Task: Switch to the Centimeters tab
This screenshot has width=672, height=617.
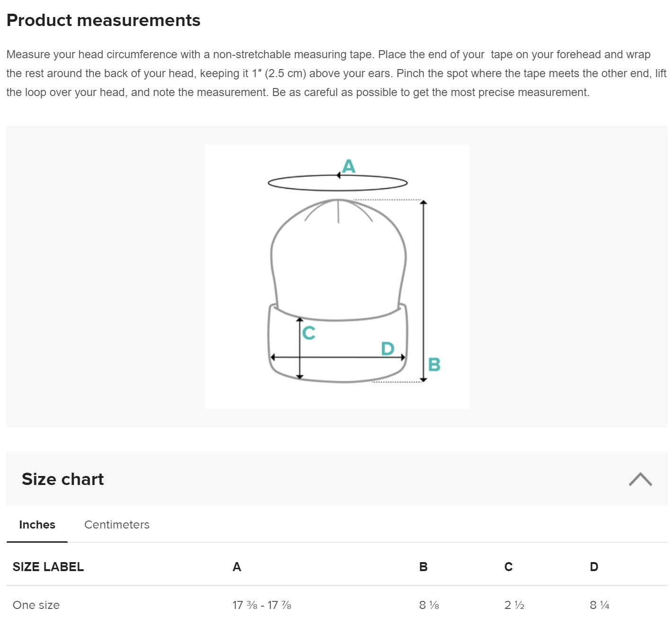Action: click(x=116, y=525)
